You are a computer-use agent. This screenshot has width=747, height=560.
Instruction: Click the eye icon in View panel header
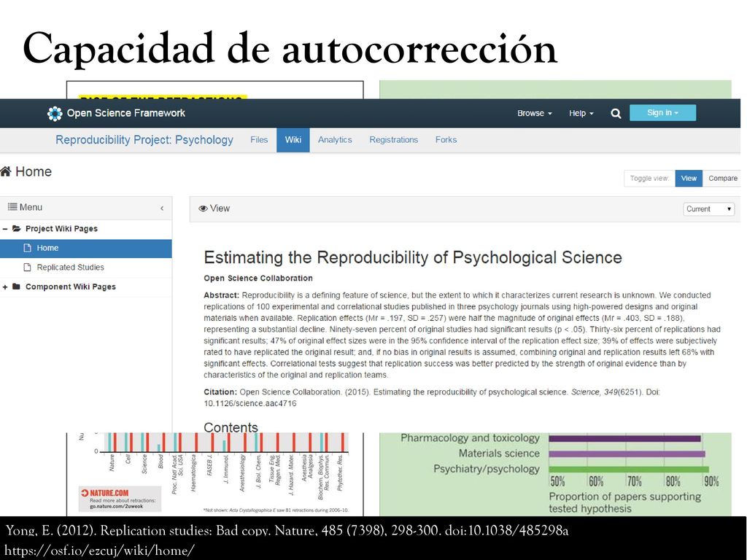tap(203, 209)
